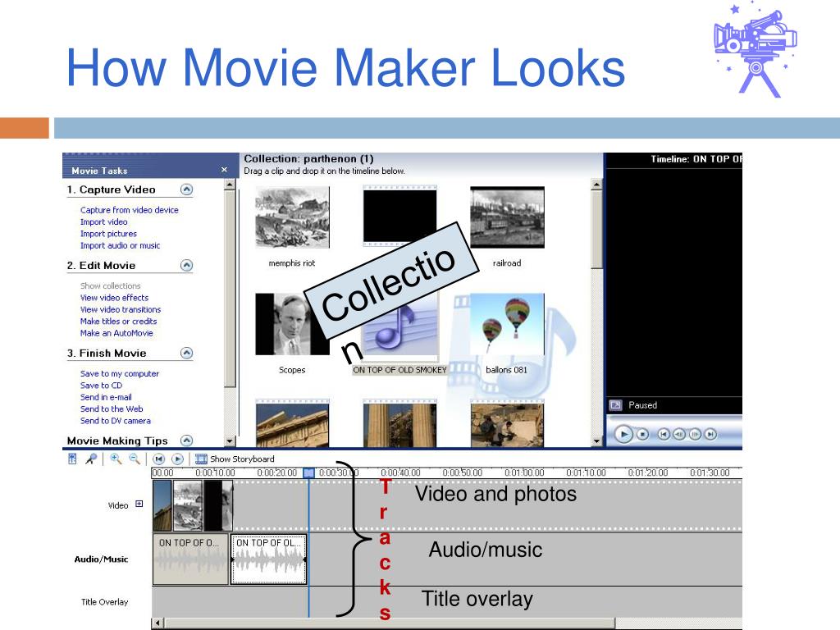Select the first audio clip ON TOP OF O...
This screenshot has width=840, height=630.
[x=190, y=559]
